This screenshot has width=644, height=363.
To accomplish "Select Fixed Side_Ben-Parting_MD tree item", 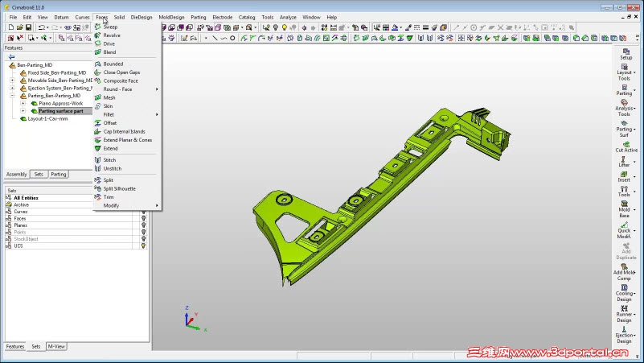I will point(56,72).
